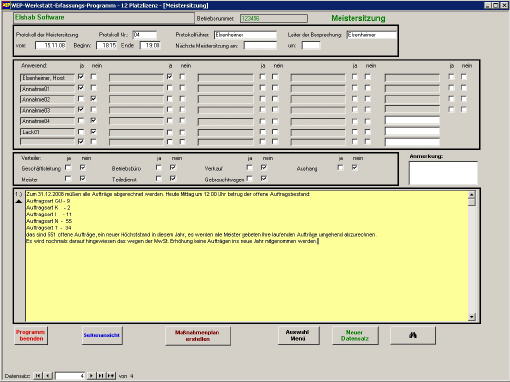Click the Elshab Software label

tap(39, 17)
